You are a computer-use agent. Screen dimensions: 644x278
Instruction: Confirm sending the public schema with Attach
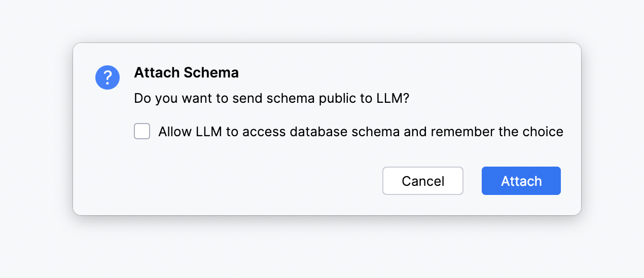coord(521,181)
